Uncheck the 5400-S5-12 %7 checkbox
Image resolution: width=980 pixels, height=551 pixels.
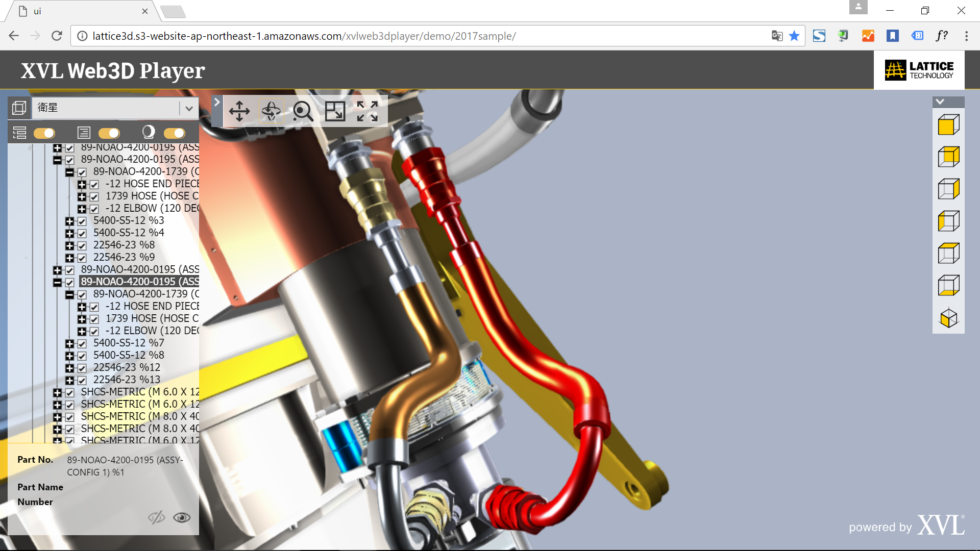click(x=82, y=343)
